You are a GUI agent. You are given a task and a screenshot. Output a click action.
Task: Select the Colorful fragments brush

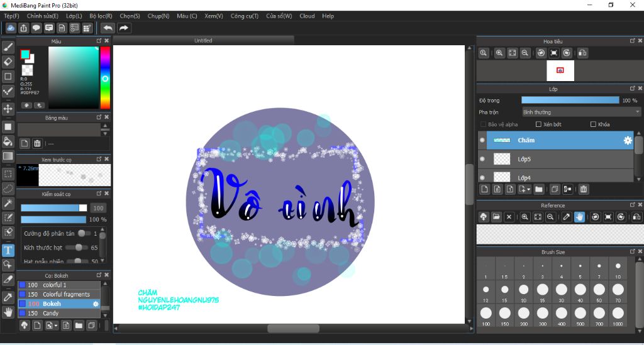pyautogui.click(x=59, y=294)
